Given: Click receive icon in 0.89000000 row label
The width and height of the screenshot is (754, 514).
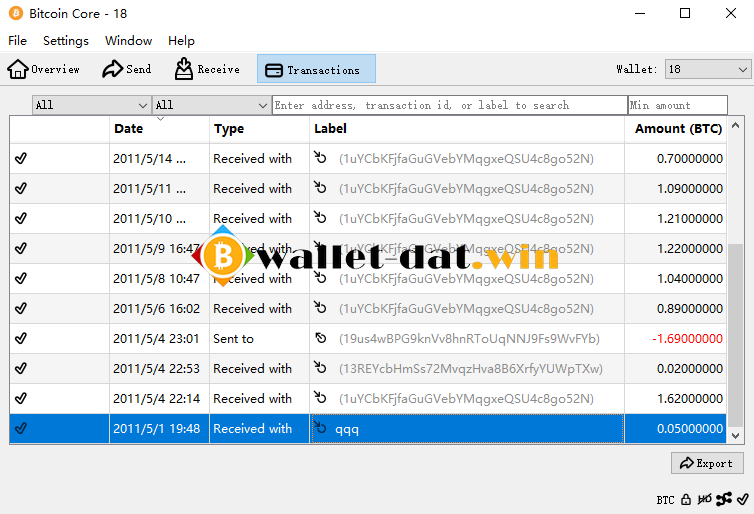Looking at the screenshot, I should coord(320,308).
